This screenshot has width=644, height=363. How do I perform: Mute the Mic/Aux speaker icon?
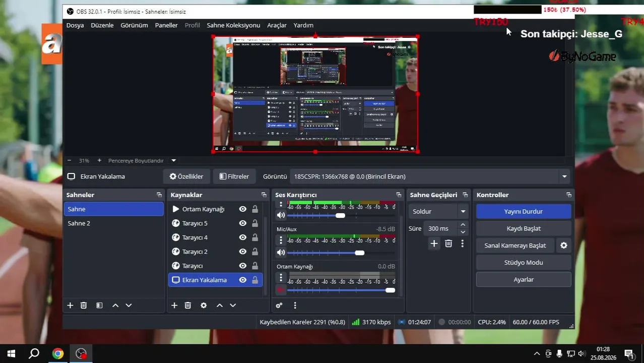[x=281, y=253]
